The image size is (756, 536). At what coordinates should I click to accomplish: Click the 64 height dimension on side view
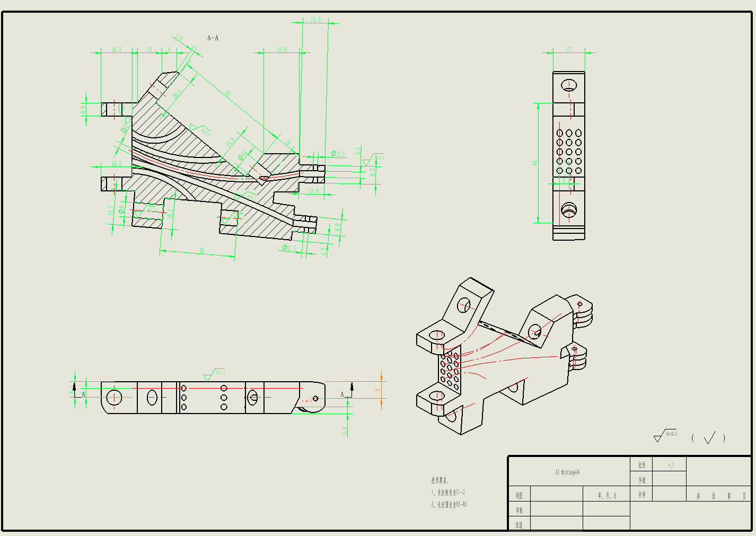coord(535,163)
